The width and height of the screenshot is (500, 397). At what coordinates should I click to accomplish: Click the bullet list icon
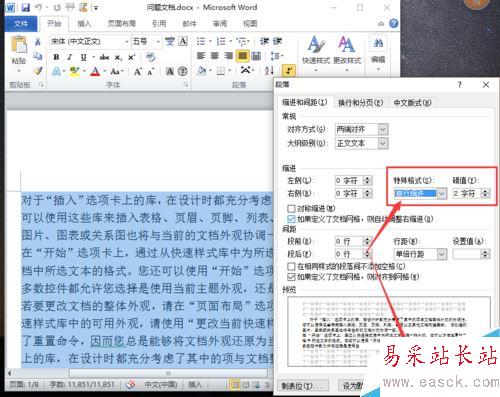coord(201,41)
